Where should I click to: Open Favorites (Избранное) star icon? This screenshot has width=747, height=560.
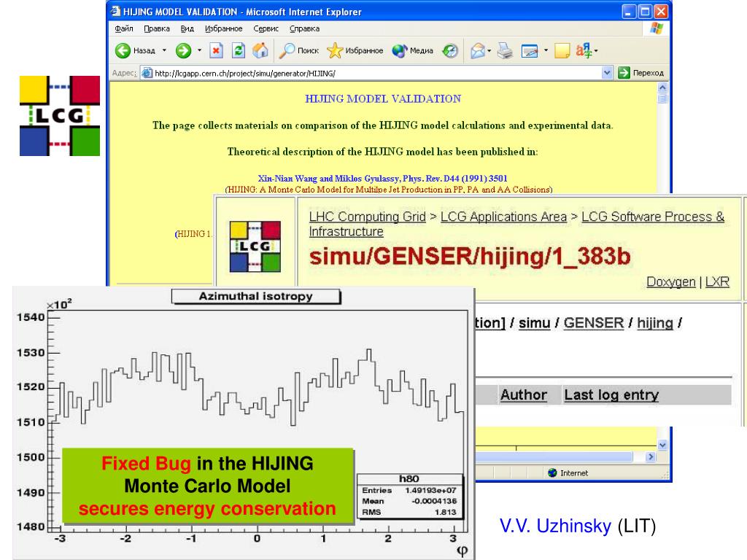tap(335, 50)
